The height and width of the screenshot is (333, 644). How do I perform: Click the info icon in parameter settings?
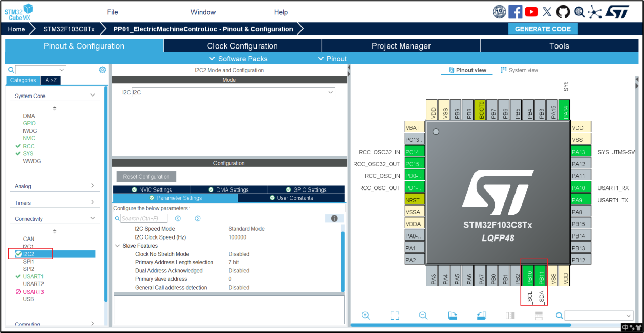click(x=334, y=218)
